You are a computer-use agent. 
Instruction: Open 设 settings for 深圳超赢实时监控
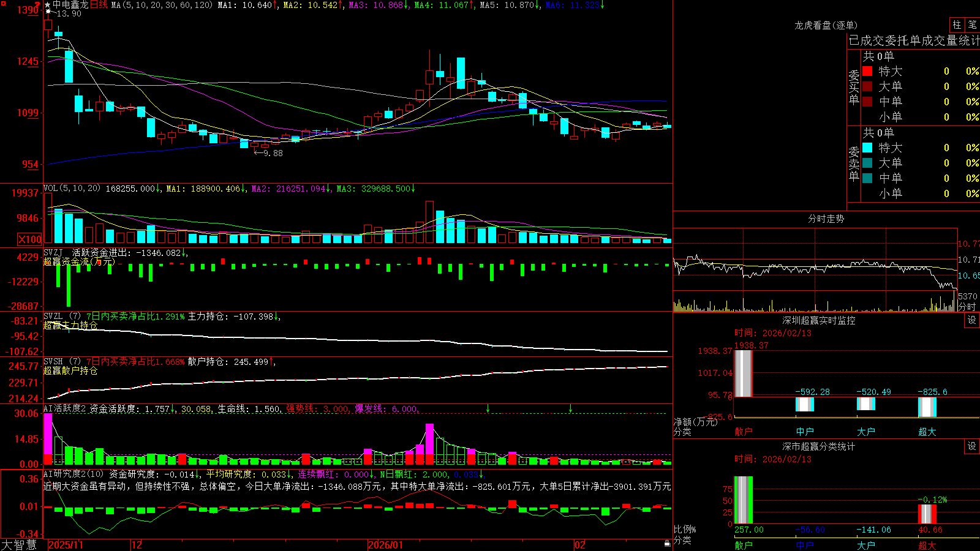972,320
